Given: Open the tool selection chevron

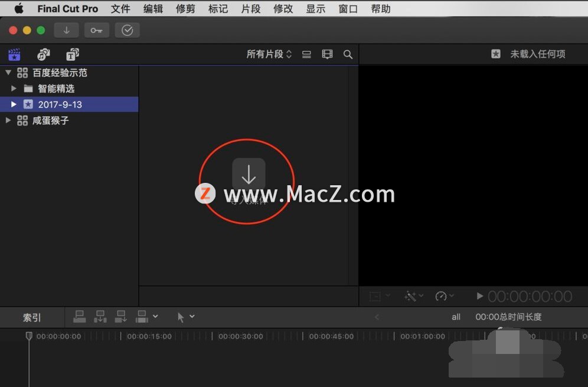Looking at the screenshot, I should (192, 317).
